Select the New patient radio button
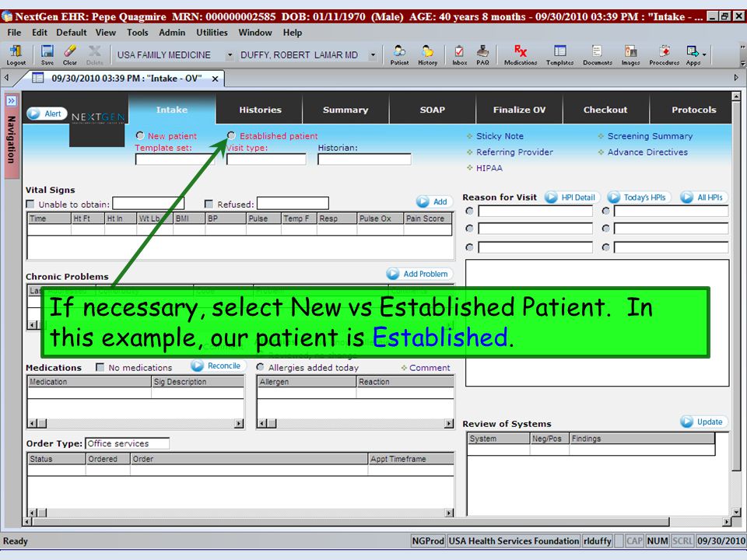Image resolution: width=747 pixels, height=560 pixels. point(140,135)
